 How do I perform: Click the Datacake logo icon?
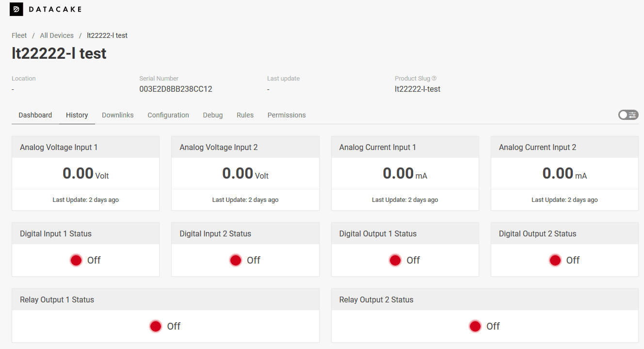pos(16,9)
